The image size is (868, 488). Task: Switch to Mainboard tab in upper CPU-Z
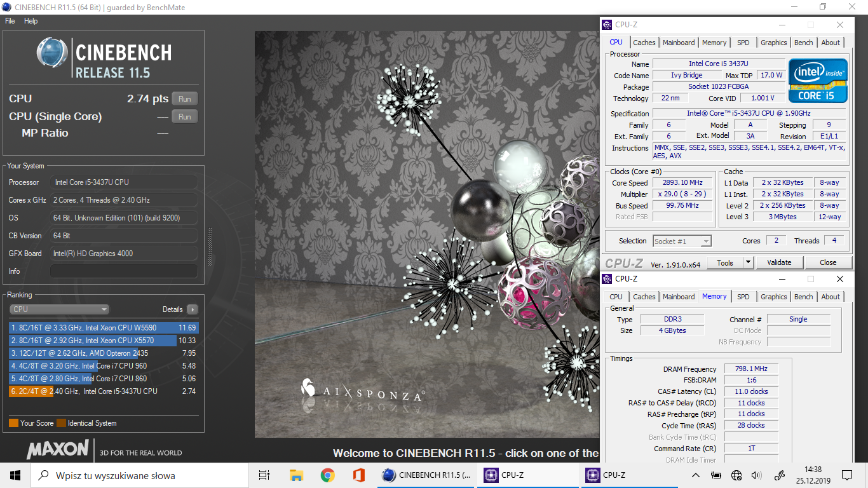tap(679, 43)
